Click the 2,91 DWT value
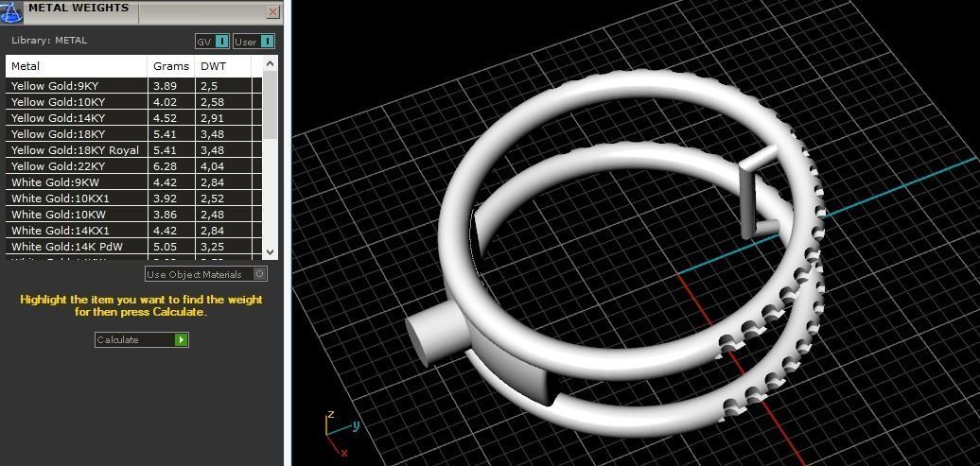The width and height of the screenshot is (980, 466). tap(212, 119)
